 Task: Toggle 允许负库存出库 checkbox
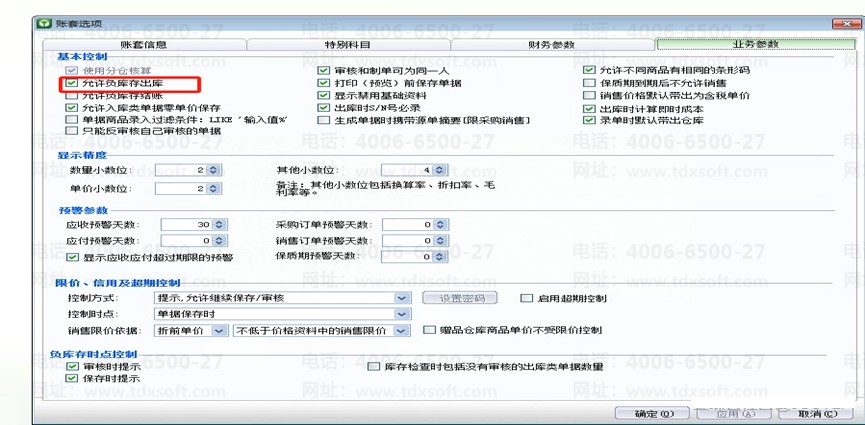point(72,84)
